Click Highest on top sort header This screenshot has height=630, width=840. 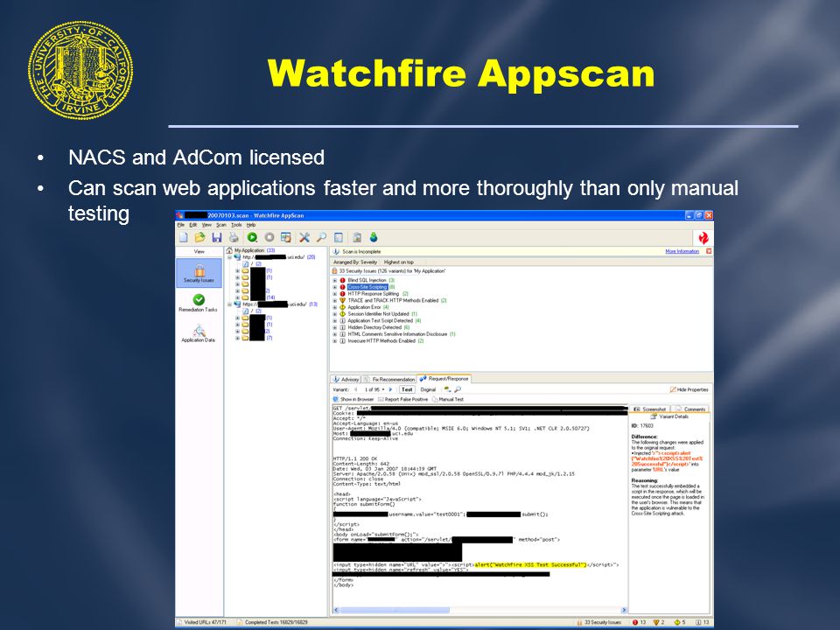399,262
